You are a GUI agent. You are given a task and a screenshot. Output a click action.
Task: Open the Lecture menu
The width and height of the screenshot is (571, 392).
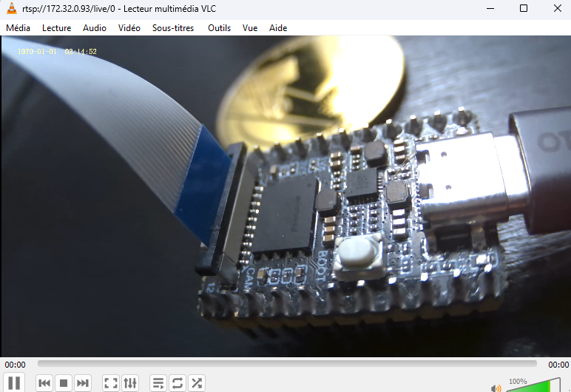(57, 28)
